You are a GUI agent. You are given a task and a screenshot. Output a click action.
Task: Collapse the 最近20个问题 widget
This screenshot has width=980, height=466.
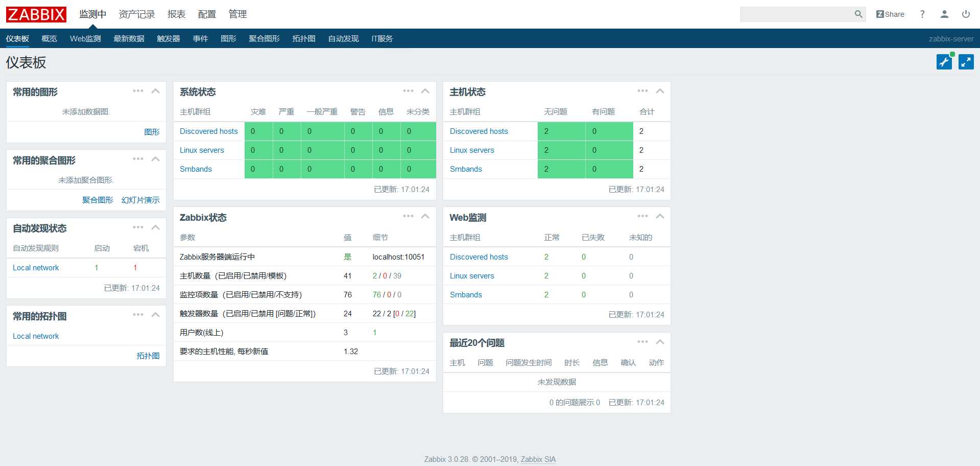660,342
